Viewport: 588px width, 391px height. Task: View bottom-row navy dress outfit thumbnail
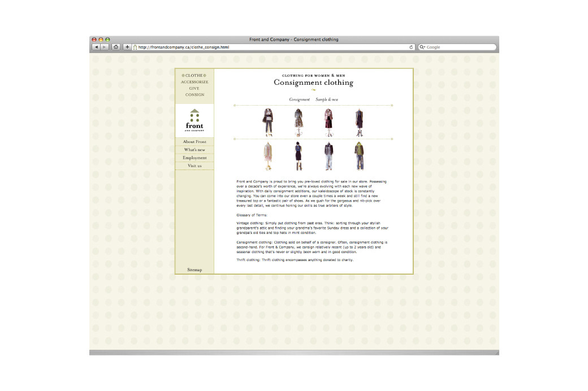[299, 156]
